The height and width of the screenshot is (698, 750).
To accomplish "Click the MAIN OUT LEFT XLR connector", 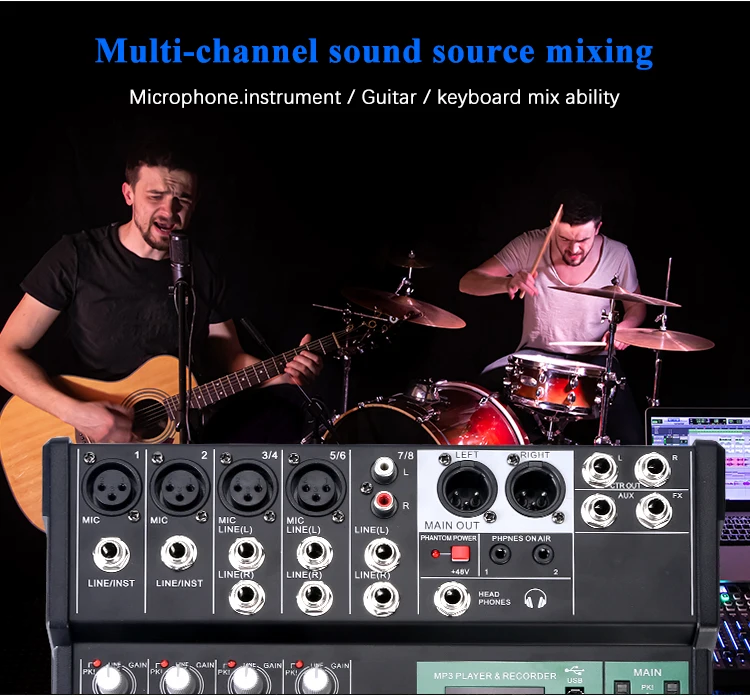I will [x=467, y=488].
